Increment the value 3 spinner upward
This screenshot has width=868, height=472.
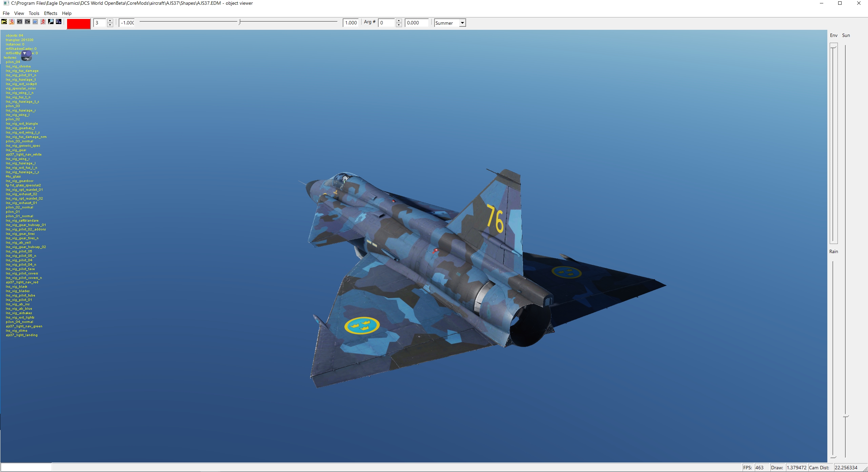click(x=110, y=21)
